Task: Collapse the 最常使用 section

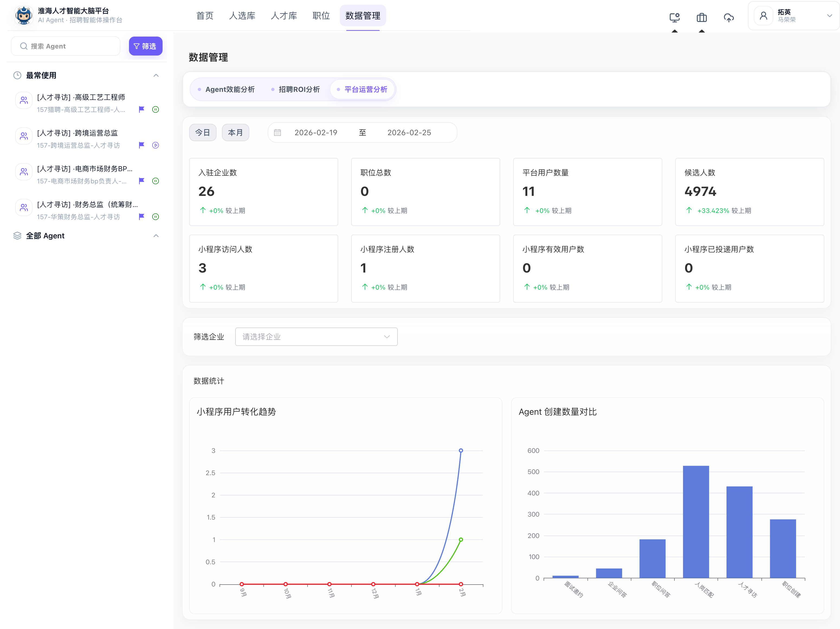Action: 156,75
